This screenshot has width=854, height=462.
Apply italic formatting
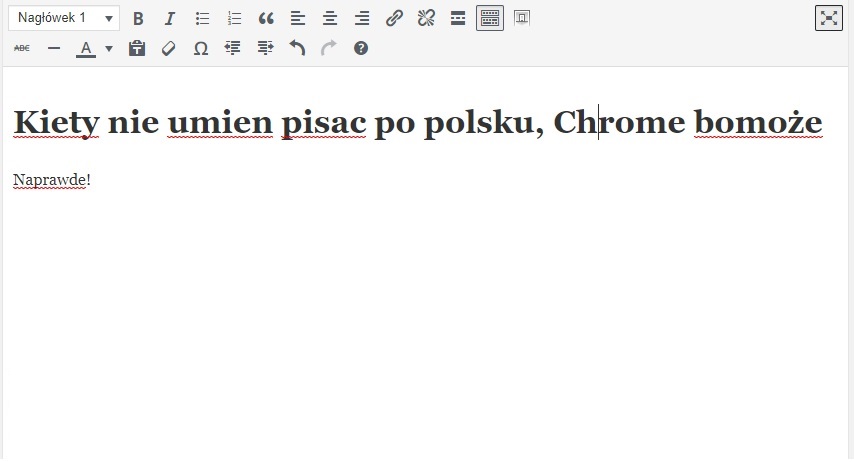click(x=170, y=18)
